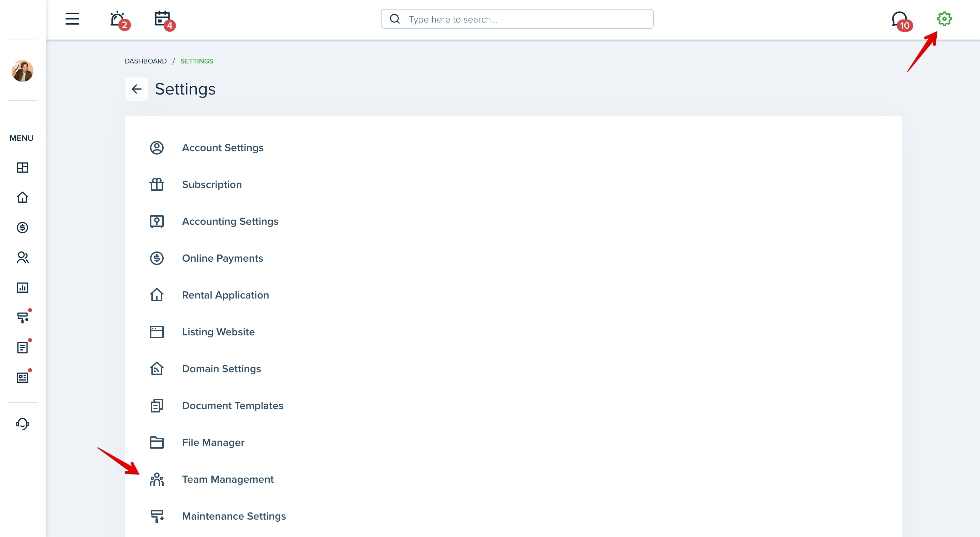Open calendar reminders icon
The image size is (980, 537).
[163, 19]
